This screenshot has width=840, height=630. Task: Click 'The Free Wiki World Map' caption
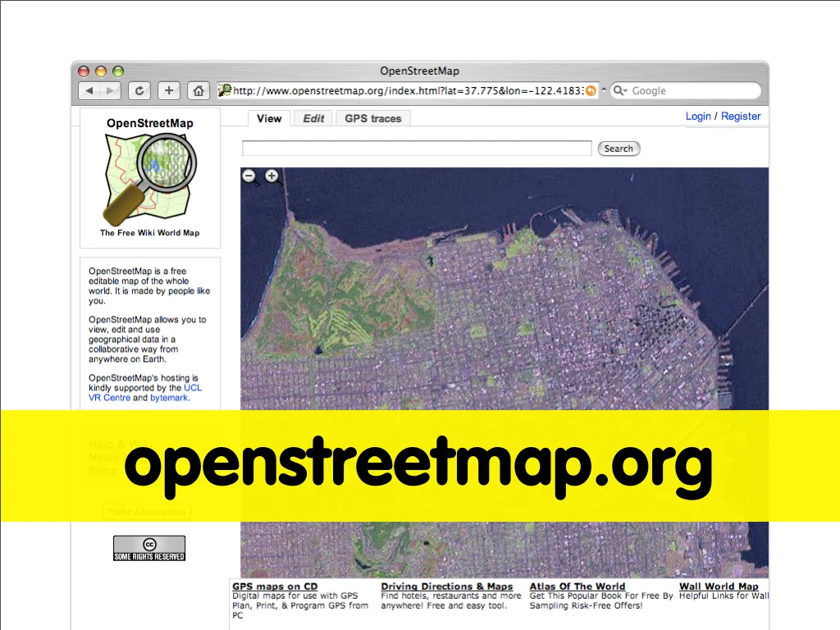(150, 233)
